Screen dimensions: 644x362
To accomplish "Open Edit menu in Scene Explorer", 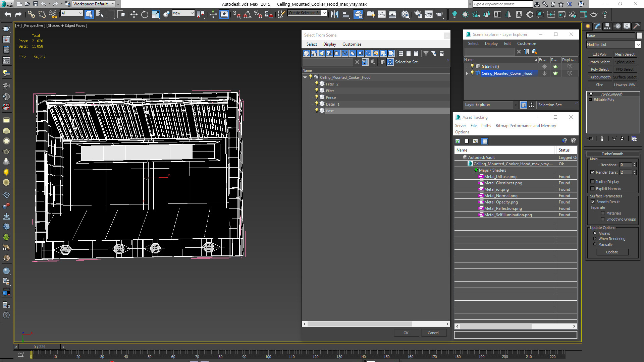I will (x=507, y=44).
